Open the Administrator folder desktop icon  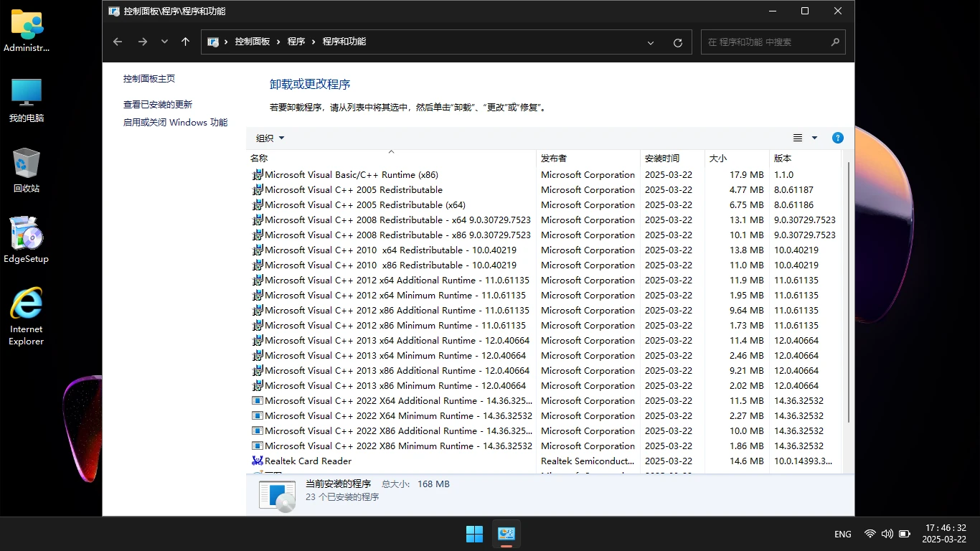click(27, 31)
